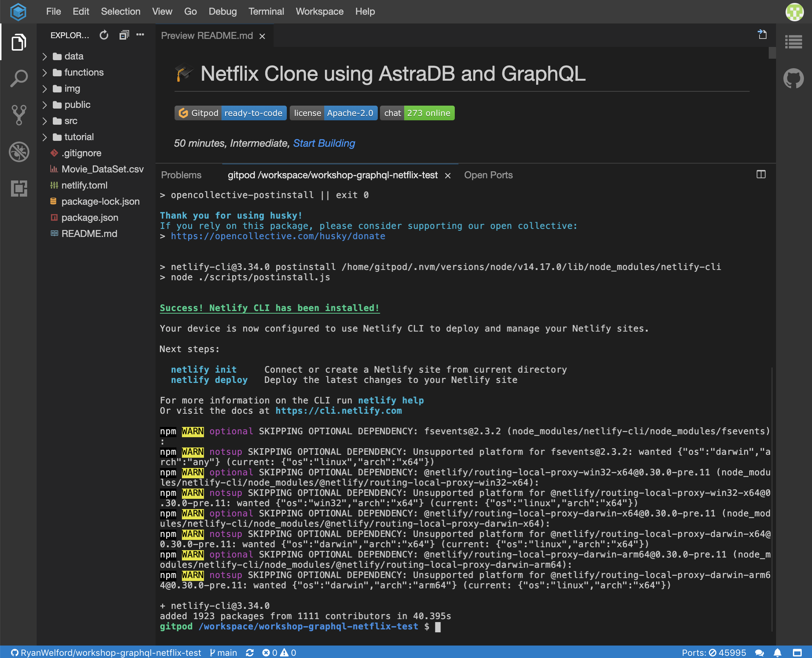Expand the data folder in Explorer
This screenshot has height=658, width=812.
click(74, 56)
